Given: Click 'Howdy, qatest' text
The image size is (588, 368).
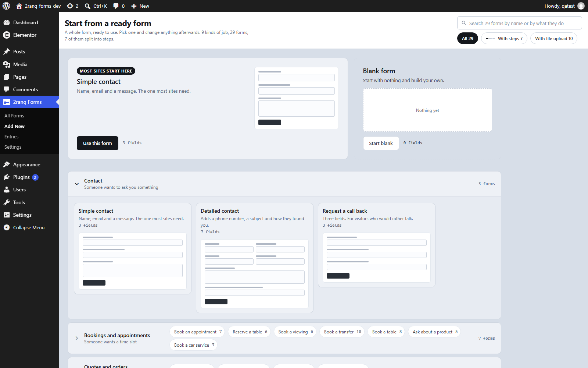Looking at the screenshot, I should 559,6.
